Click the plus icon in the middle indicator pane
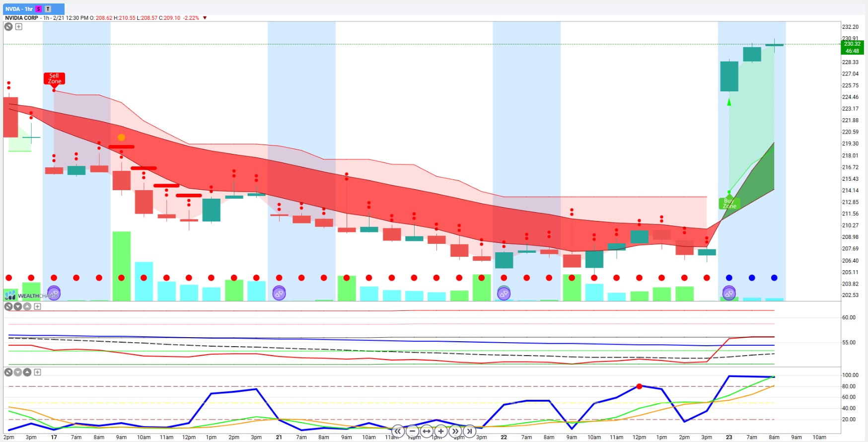868x442 pixels. tap(37, 306)
